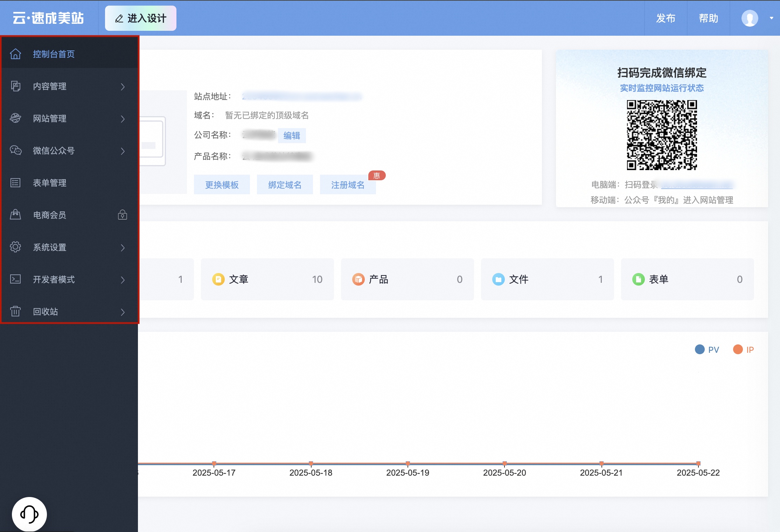Viewport: 780px width, 532px height.
Task: Click the 回收站 trash bin icon
Action: click(x=15, y=311)
